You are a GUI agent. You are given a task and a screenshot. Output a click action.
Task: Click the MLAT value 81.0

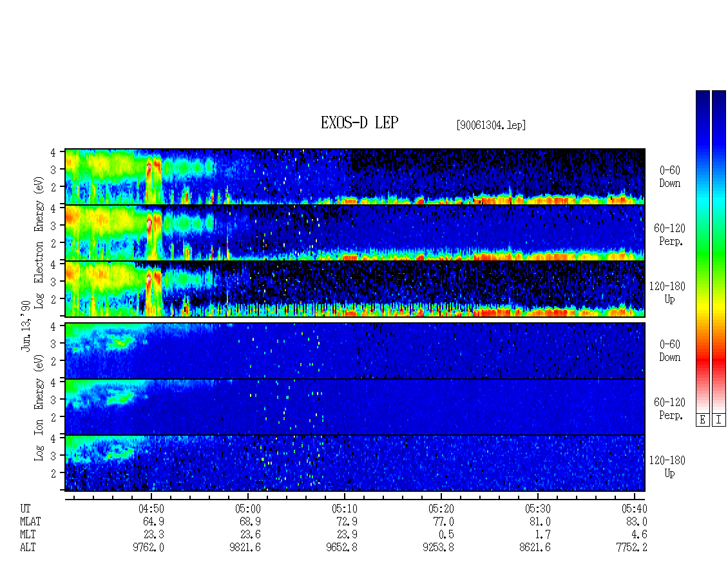coord(540,521)
